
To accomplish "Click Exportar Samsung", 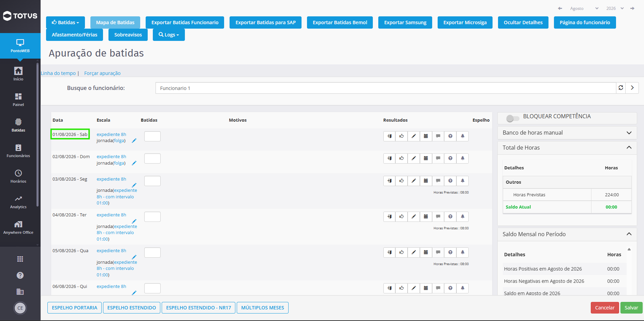I will tap(405, 22).
